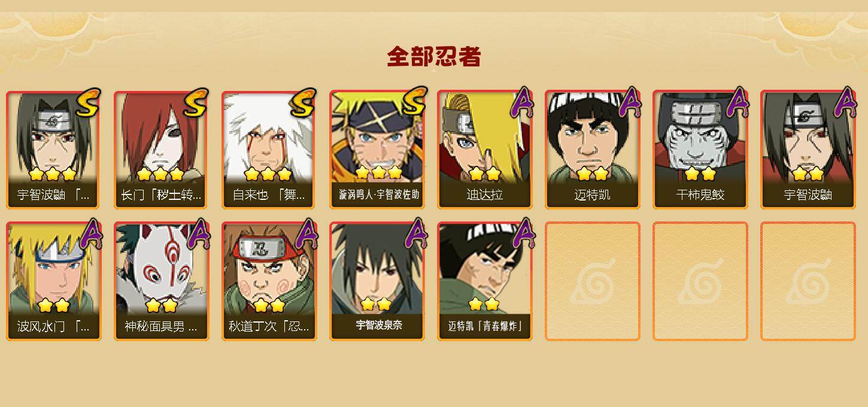The image size is (868, 407).
Task: Click the S rank badge on 长门's card
Action: click(x=196, y=103)
